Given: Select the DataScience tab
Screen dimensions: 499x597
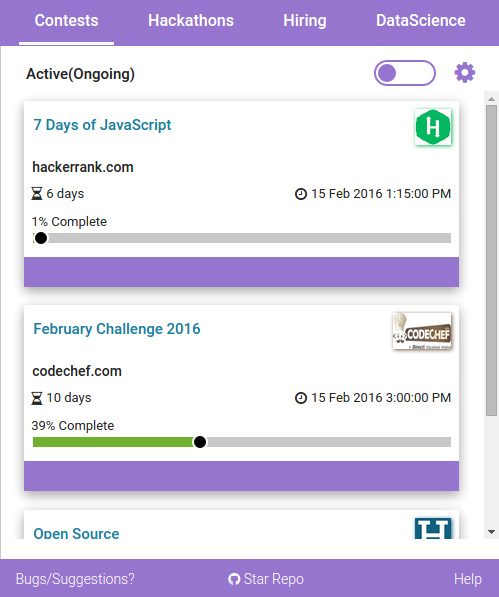Looking at the screenshot, I should (421, 21).
